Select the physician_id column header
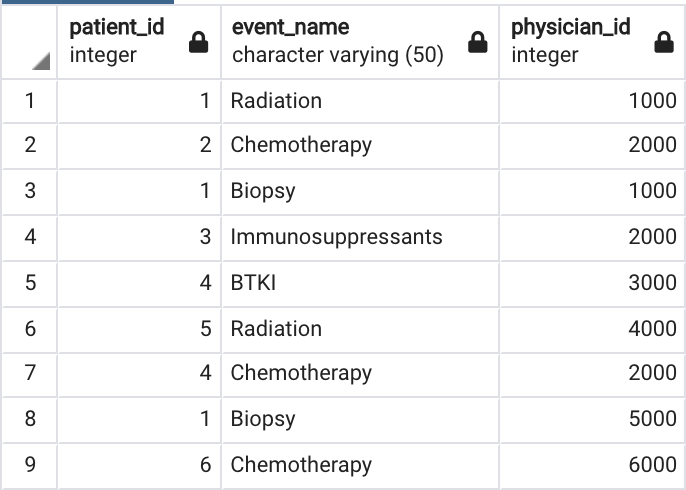The height and width of the screenshot is (490, 686). pos(592,42)
